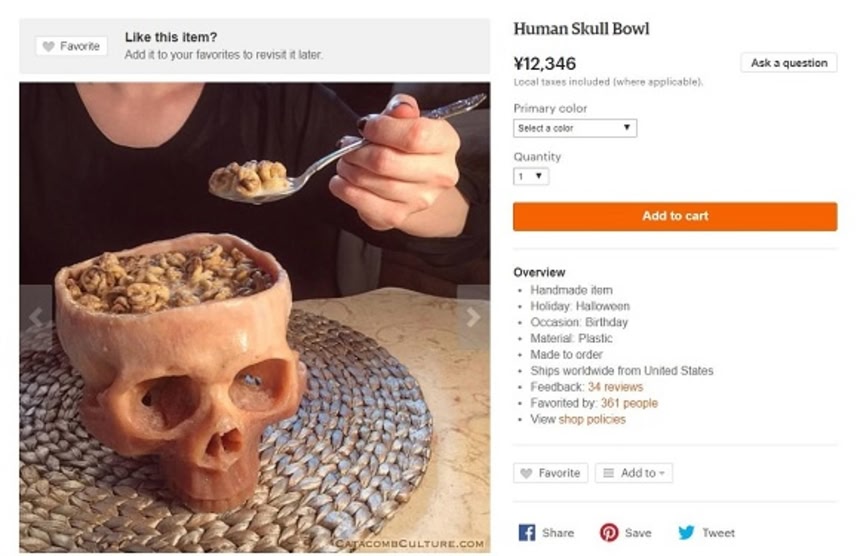Click the heart icon in top Favorite button
The image size is (860, 556).
click(x=48, y=46)
